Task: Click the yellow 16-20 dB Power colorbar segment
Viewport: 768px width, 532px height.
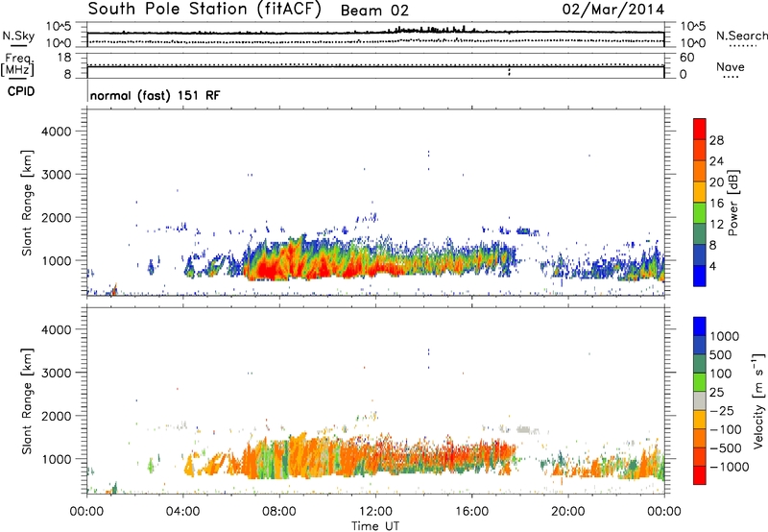Action: coord(700,192)
